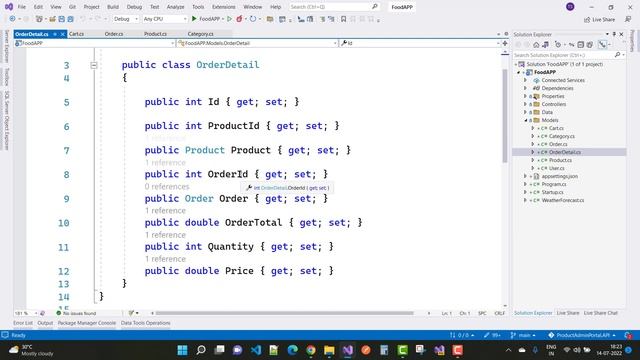Click the No issues found indicator
The image size is (640, 360).
click(x=76, y=313)
